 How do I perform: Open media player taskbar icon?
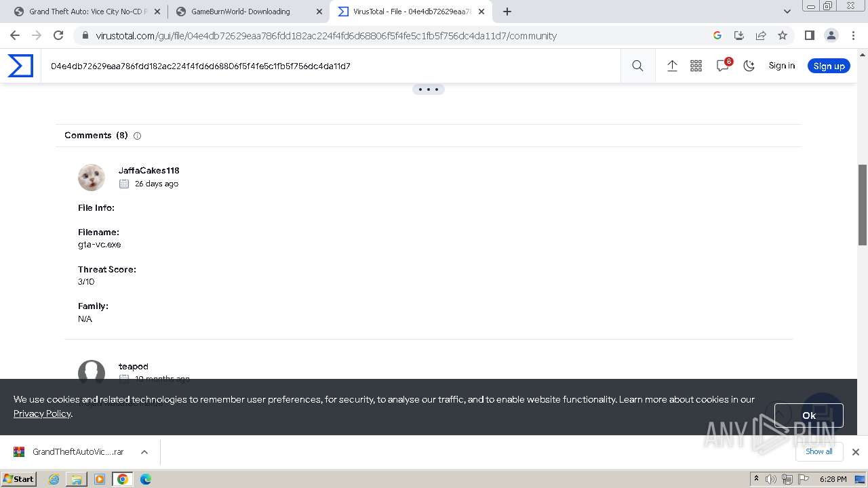coord(100,479)
